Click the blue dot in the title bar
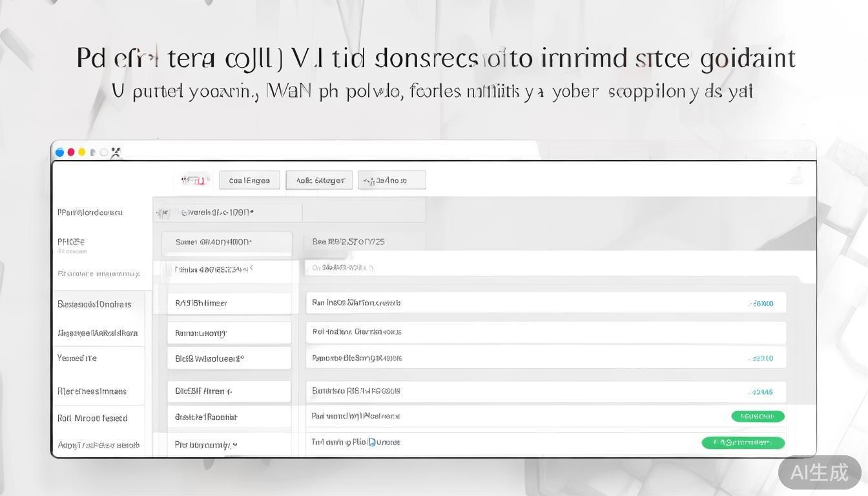 click(x=60, y=152)
